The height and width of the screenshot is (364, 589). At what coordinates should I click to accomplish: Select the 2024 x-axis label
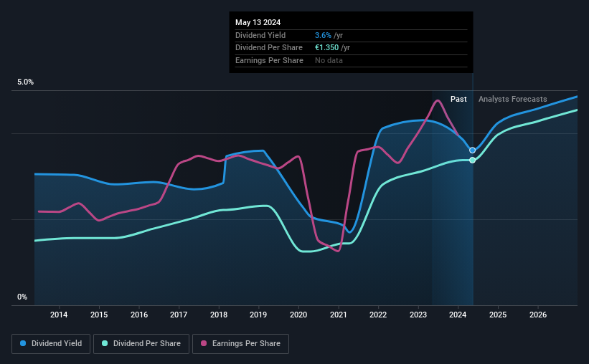(x=458, y=315)
